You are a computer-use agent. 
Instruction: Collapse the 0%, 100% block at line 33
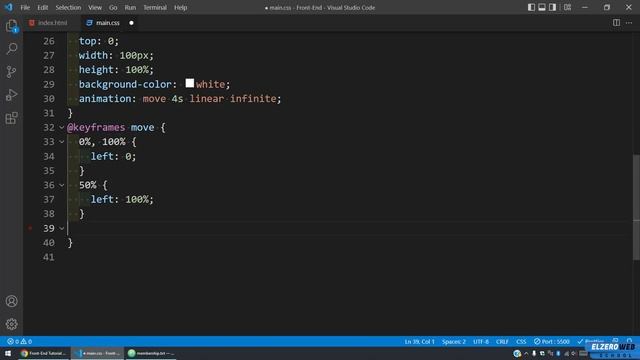point(62,142)
